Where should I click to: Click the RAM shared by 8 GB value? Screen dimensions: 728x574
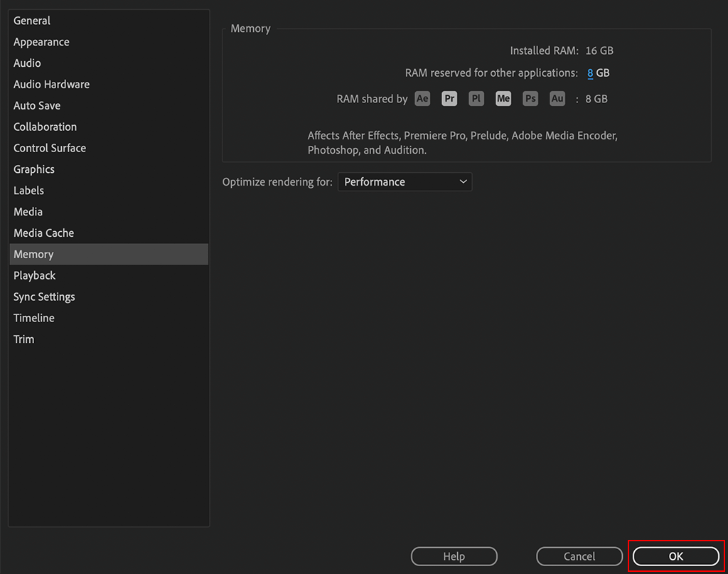(x=596, y=99)
